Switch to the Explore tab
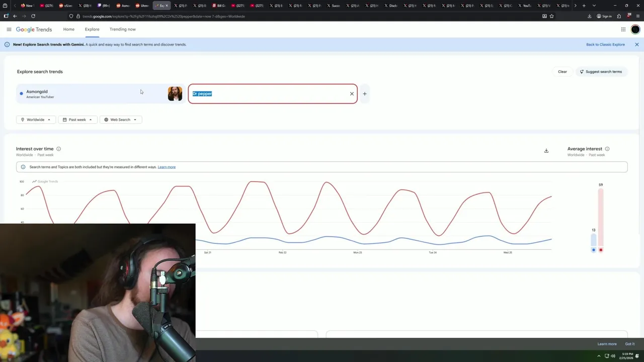This screenshot has height=362, width=644. tap(92, 29)
